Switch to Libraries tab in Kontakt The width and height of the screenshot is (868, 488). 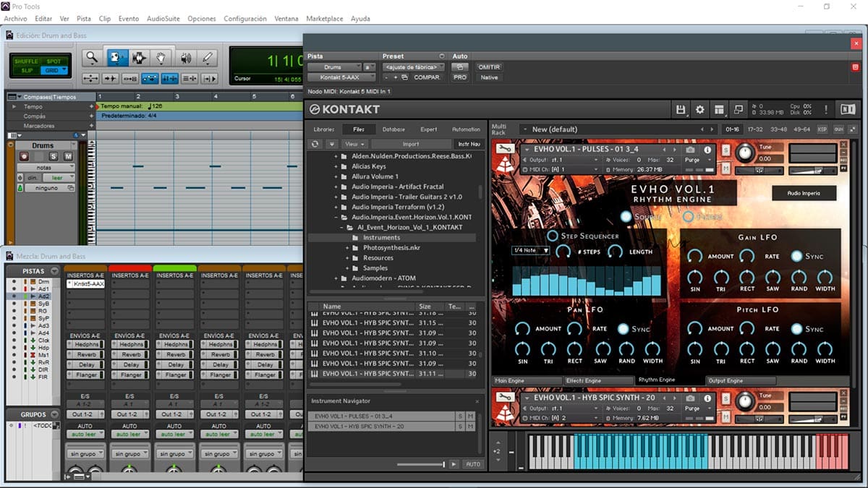(324, 129)
